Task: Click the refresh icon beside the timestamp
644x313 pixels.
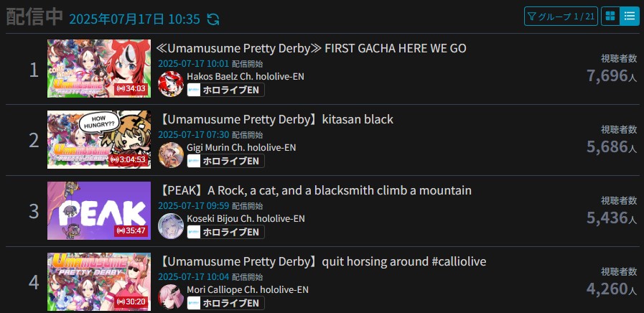Action: [213, 19]
